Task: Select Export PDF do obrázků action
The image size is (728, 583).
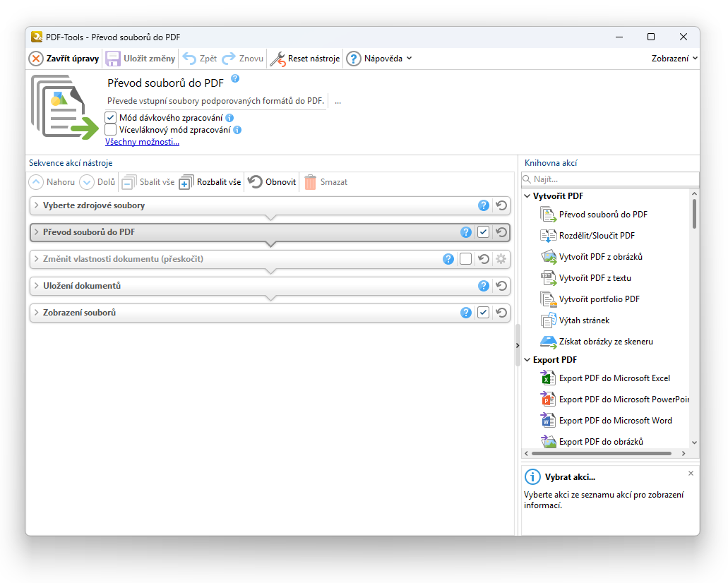Action: point(592,442)
